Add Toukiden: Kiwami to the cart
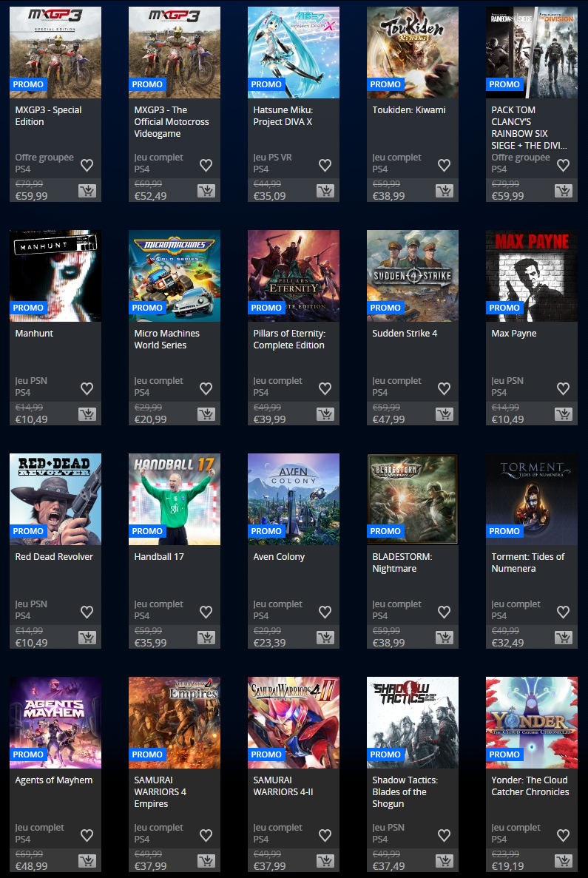Viewport: 588px width, 878px height. pos(444,191)
